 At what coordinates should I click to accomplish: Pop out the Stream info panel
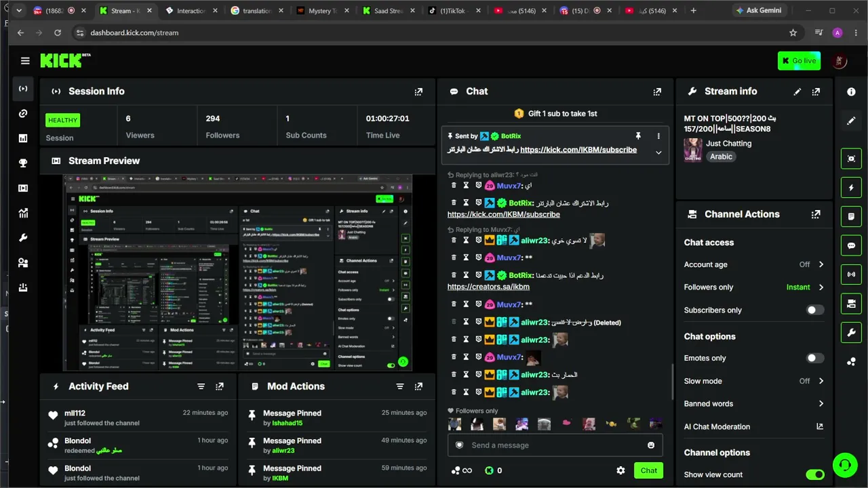coord(816,91)
